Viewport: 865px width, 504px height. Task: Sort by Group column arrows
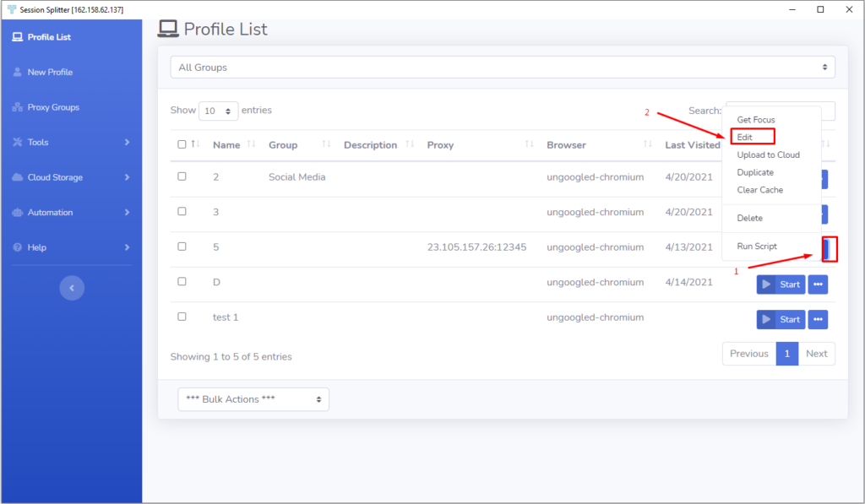[327, 144]
